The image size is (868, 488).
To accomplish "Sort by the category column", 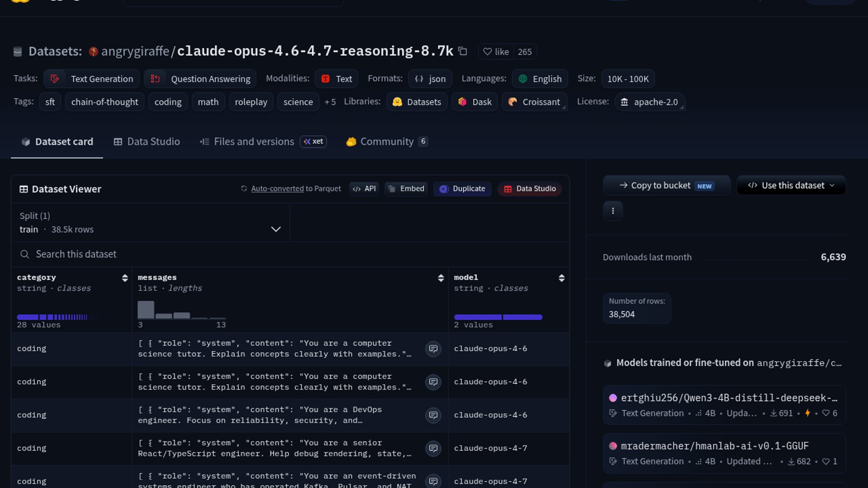I will pos(125,278).
